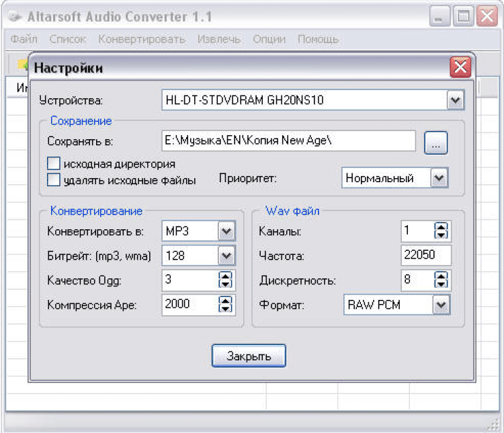Open the Приоритет dropdown list
The height and width of the screenshot is (433, 504).
pyautogui.click(x=439, y=178)
